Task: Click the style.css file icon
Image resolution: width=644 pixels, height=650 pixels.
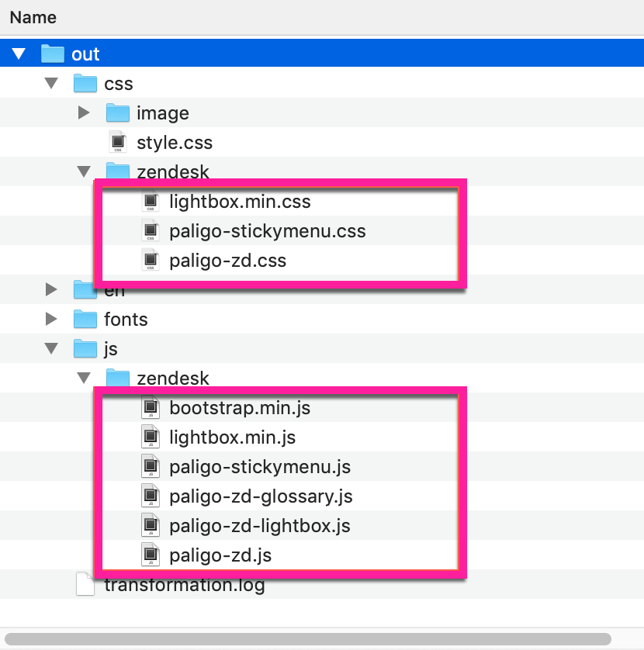Action: pyautogui.click(x=118, y=142)
